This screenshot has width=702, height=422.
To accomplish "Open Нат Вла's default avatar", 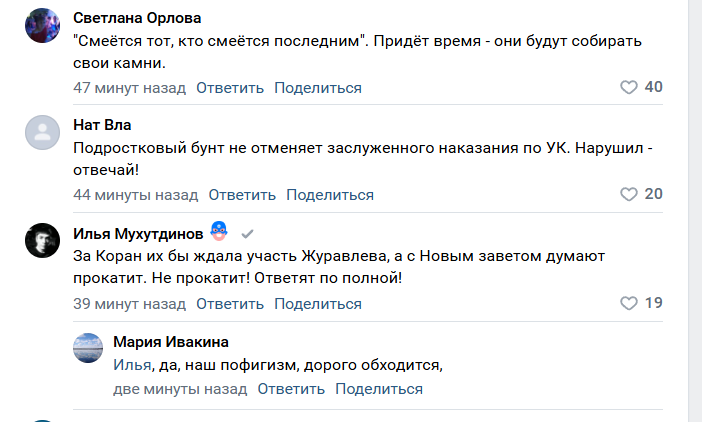I will 43,133.
